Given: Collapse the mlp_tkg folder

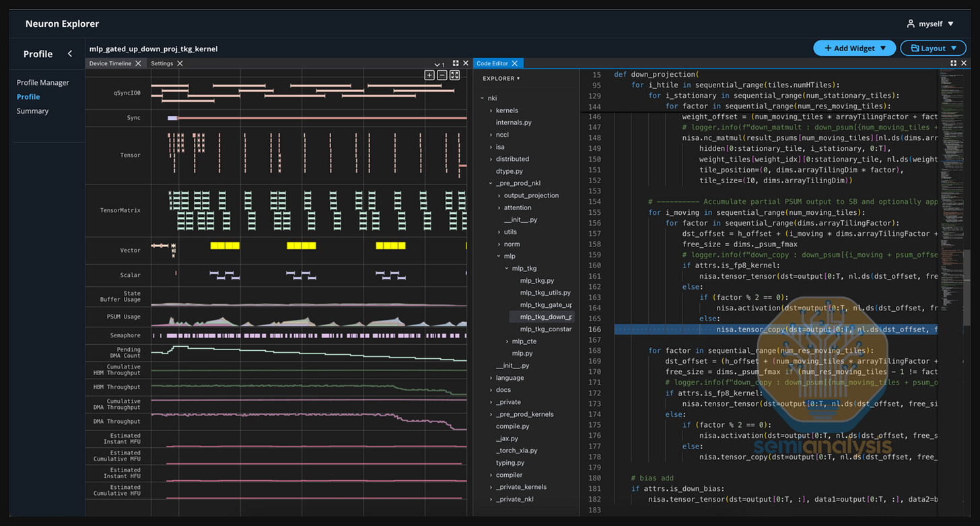Looking at the screenshot, I should click(523, 269).
